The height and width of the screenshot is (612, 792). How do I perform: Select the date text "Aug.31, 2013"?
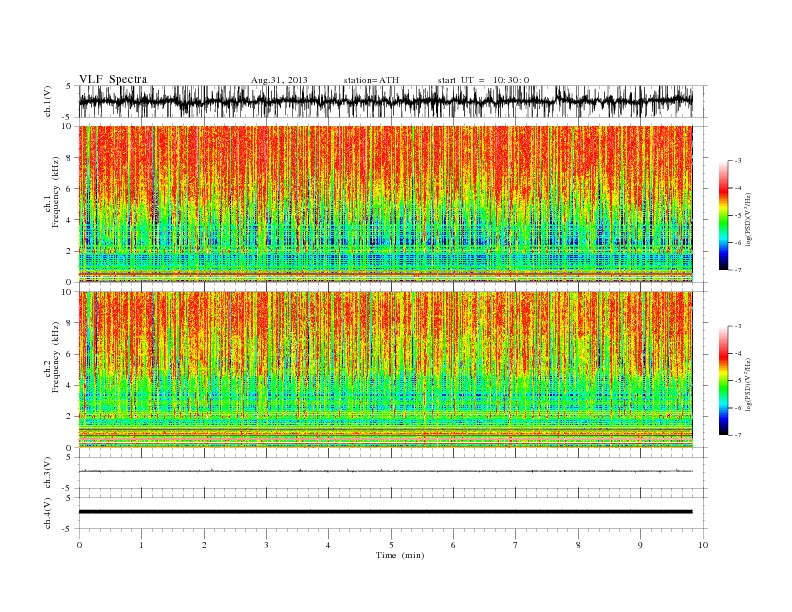tap(279, 80)
